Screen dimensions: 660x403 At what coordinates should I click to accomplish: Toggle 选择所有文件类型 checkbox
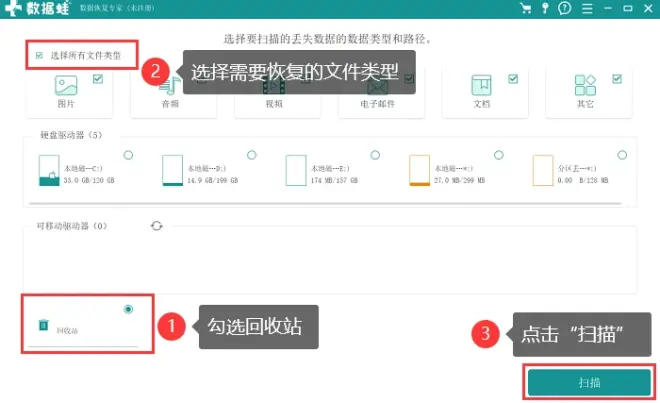[x=39, y=55]
